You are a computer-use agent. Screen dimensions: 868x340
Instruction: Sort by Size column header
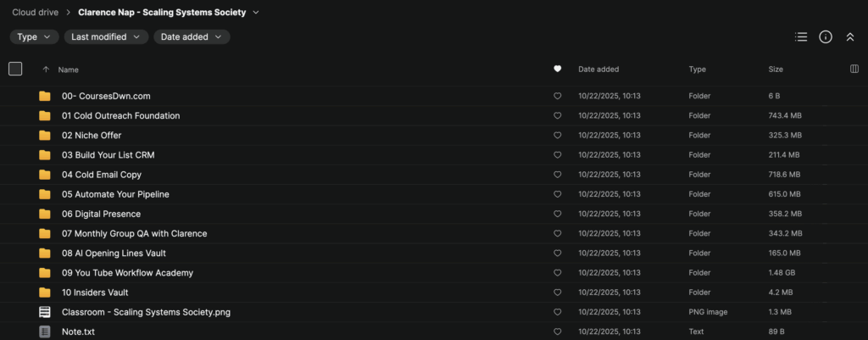point(776,70)
